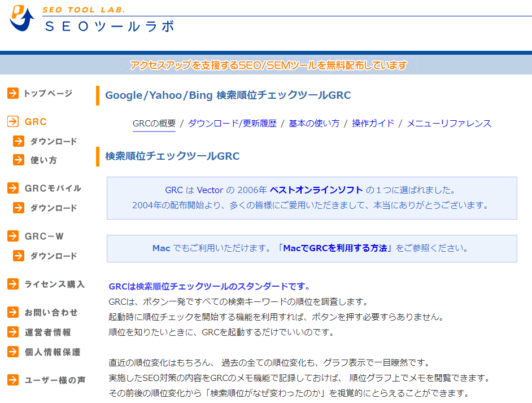
Task: Select GRCモバイル in the sidebar
Action: [53, 189]
